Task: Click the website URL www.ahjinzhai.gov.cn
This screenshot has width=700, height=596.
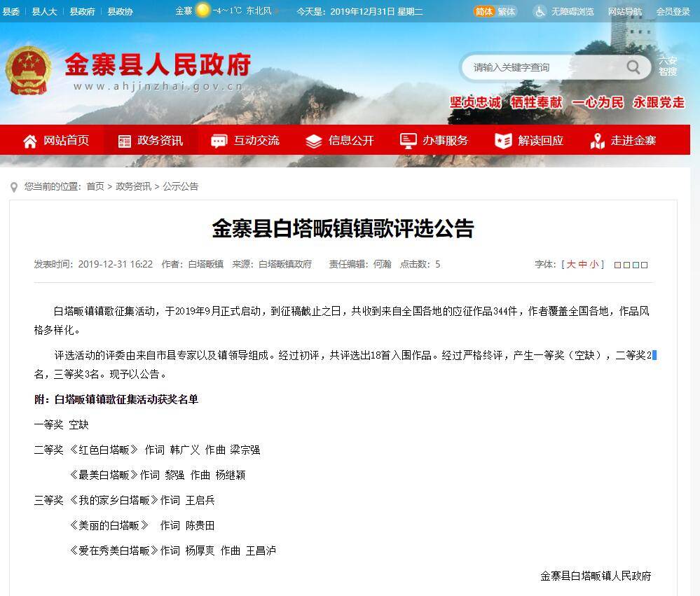Action: click(158, 86)
